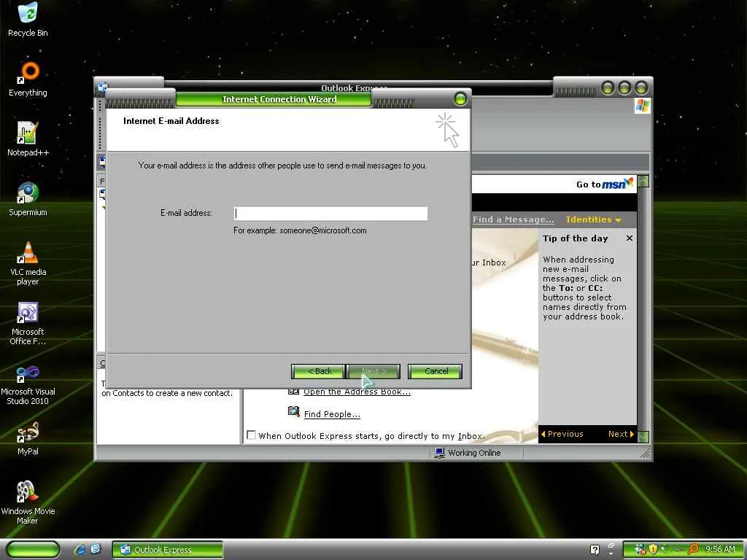Open MyPal browser shortcut
The height and width of the screenshot is (560, 747).
(28, 438)
